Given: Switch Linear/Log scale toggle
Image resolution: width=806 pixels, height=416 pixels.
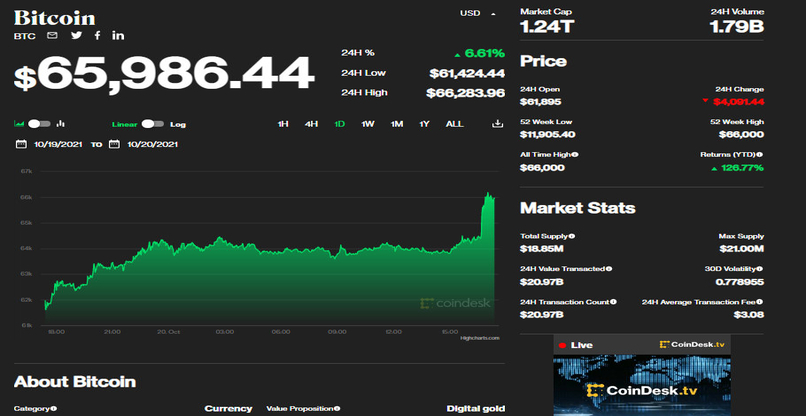Looking at the screenshot, I should [x=153, y=124].
